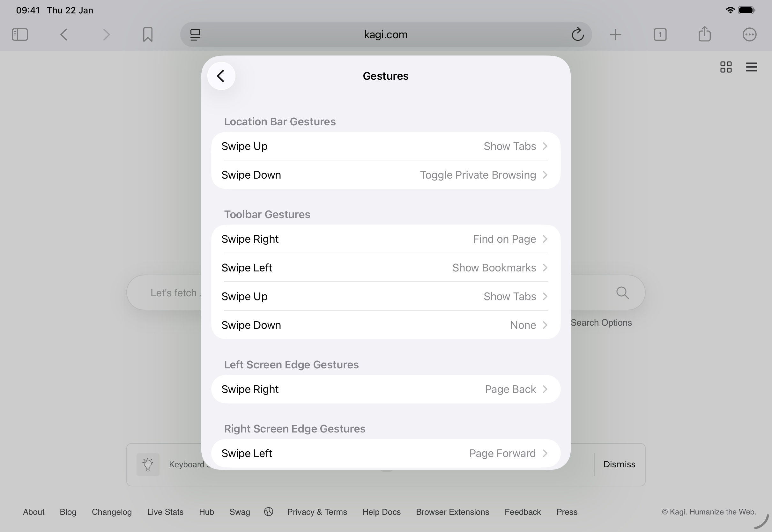Open the hamburger menu top right
The image size is (772, 532).
click(x=751, y=67)
